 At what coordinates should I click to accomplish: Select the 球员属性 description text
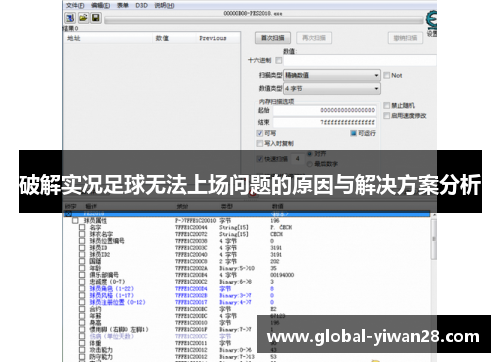pyautogui.click(x=95, y=221)
